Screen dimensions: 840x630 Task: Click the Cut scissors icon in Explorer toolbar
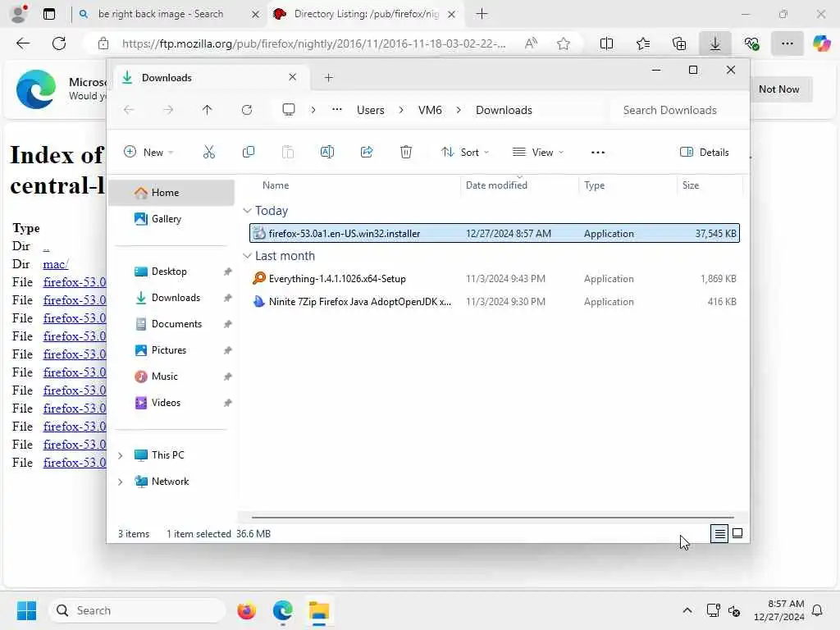[209, 152]
